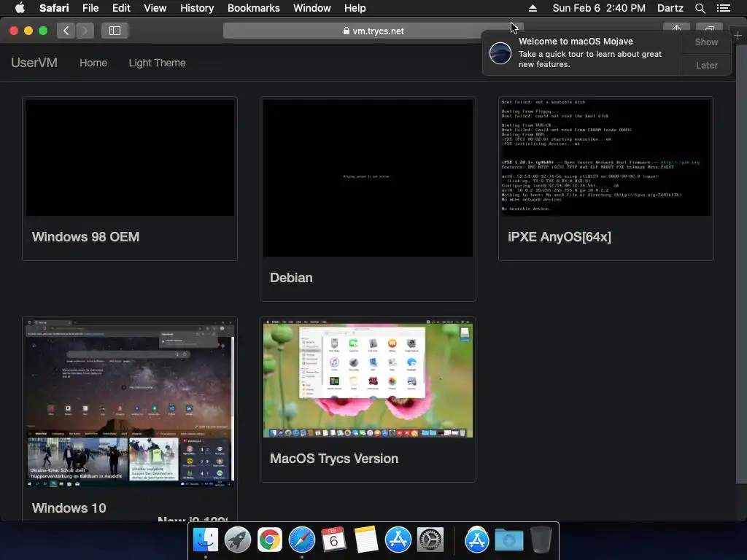Click the Windows 10 title
Image resolution: width=747 pixels, height=560 pixels.
click(x=69, y=508)
